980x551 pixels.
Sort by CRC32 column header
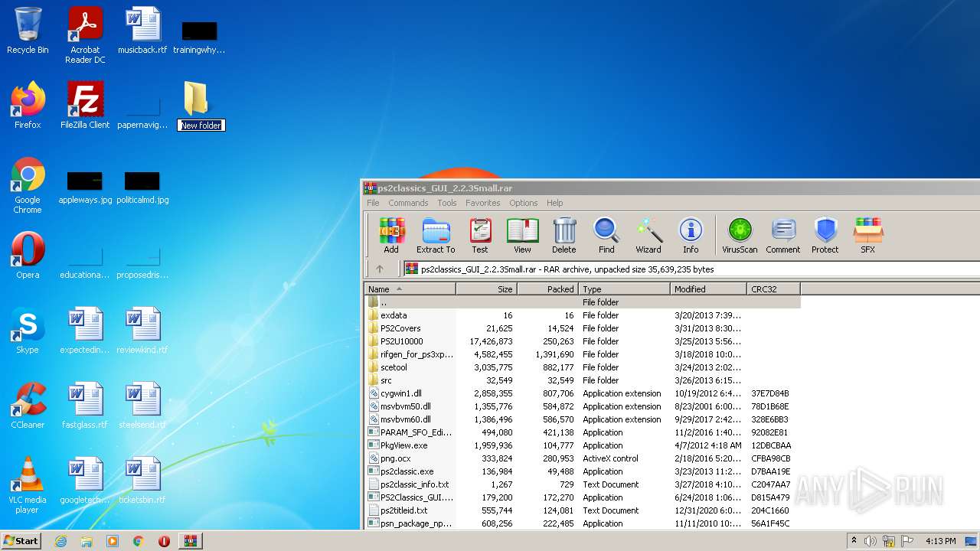tap(774, 289)
